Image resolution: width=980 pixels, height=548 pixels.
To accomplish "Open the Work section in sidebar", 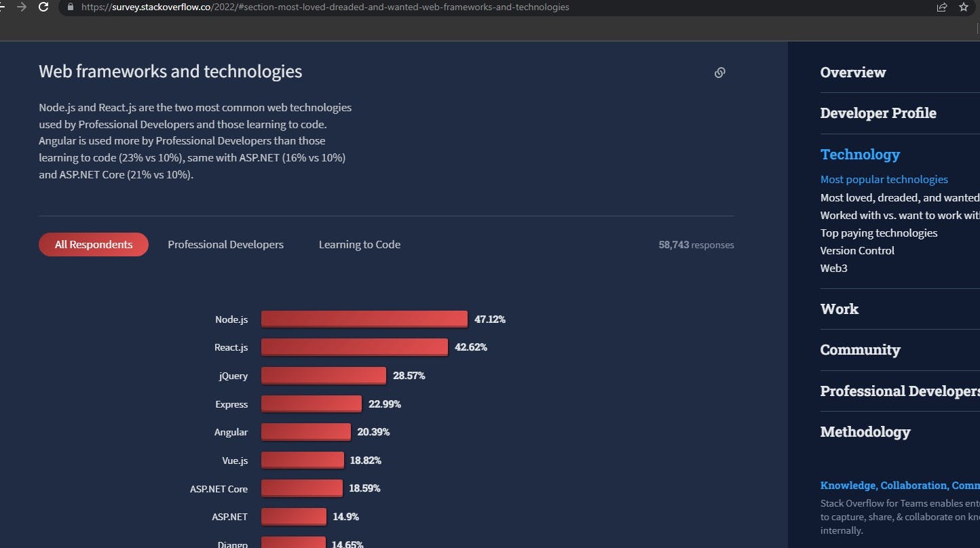I will click(840, 309).
